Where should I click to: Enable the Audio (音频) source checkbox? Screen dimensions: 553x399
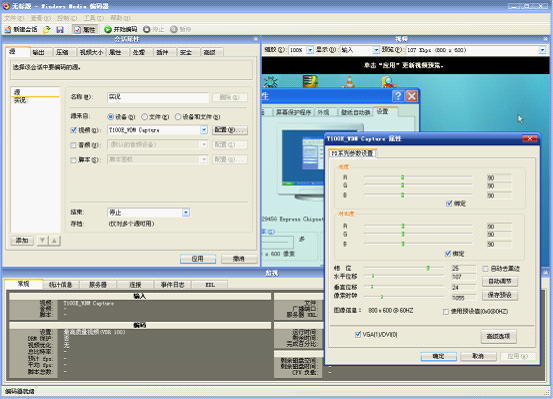73,145
